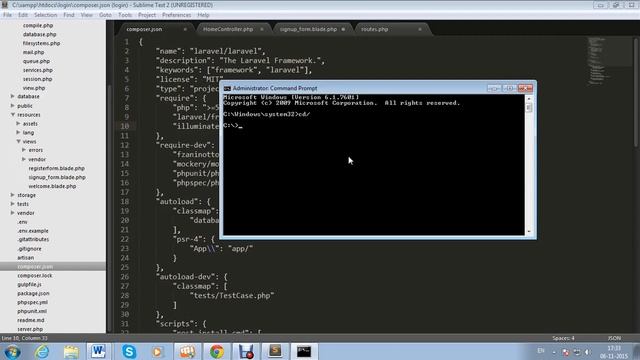Open session.php in the sidebar
The width and height of the screenshot is (640, 360).
coord(37,79)
